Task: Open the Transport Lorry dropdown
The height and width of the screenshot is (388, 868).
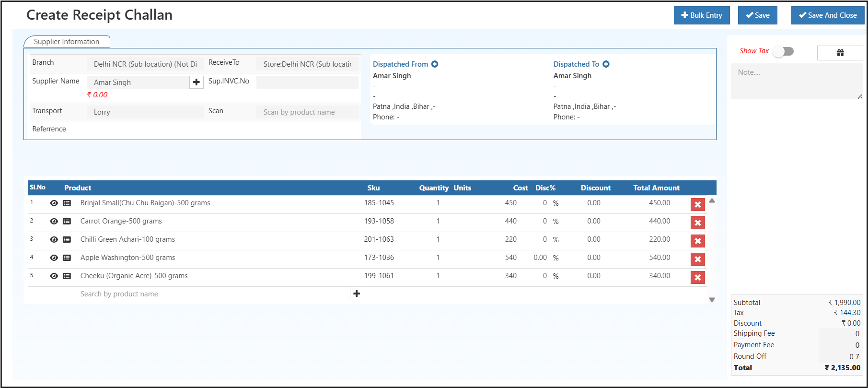Action: click(145, 112)
